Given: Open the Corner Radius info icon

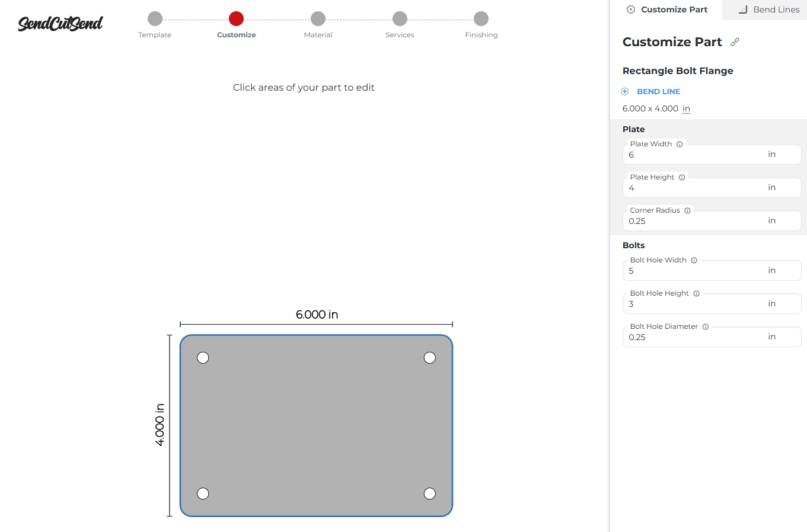Looking at the screenshot, I should (x=687, y=210).
